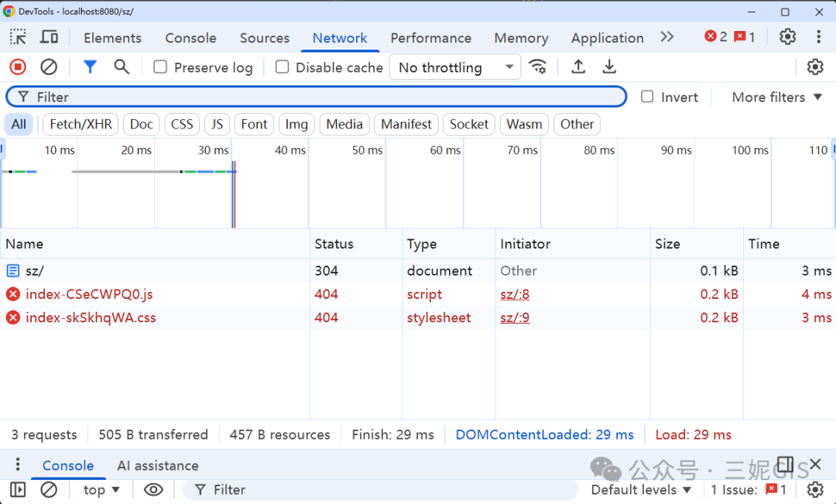Open the sz/:8 initiator link
Screen dimensions: 836x504
[x=514, y=294]
